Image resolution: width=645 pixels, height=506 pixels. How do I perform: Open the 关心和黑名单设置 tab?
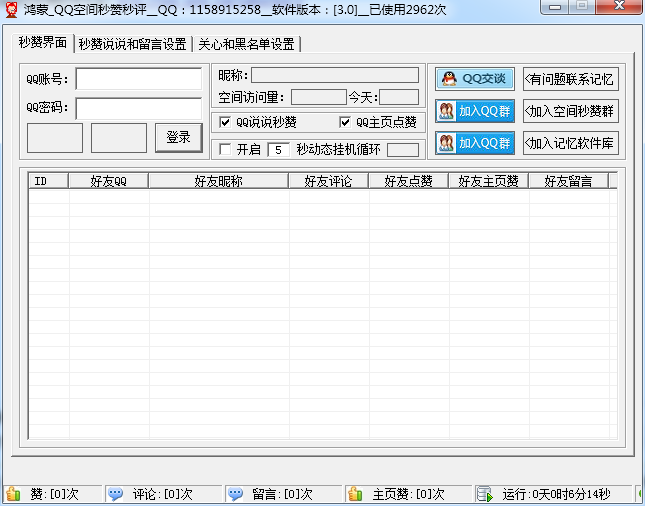click(x=245, y=44)
